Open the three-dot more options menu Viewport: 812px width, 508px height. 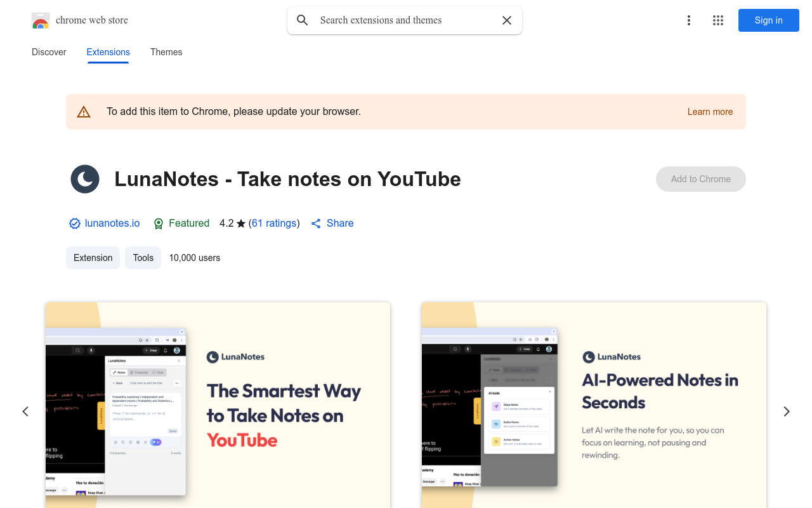tap(688, 20)
